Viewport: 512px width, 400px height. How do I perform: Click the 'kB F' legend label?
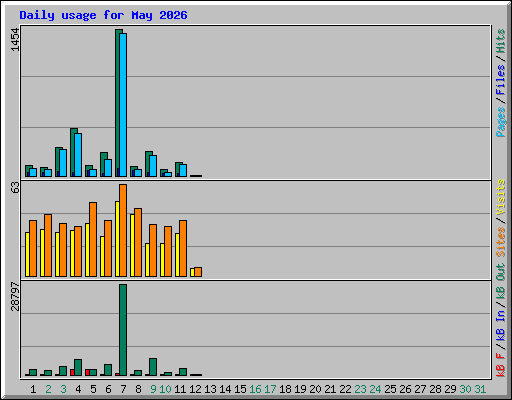point(501,365)
